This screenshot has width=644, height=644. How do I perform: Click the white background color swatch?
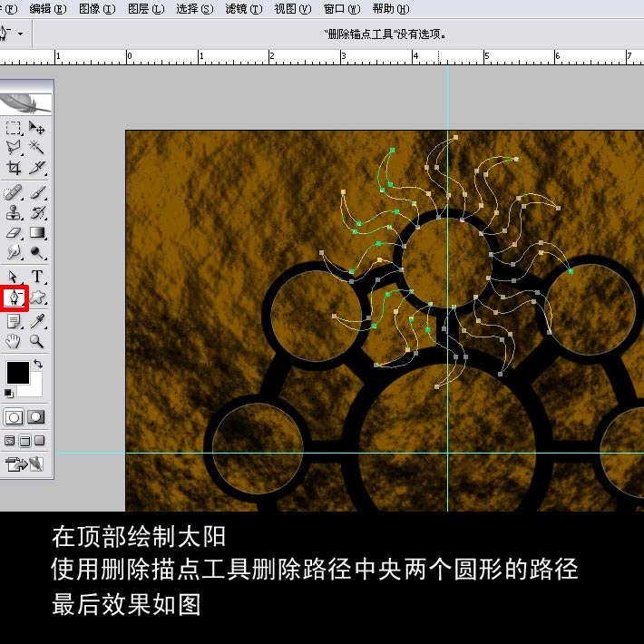click(x=36, y=388)
